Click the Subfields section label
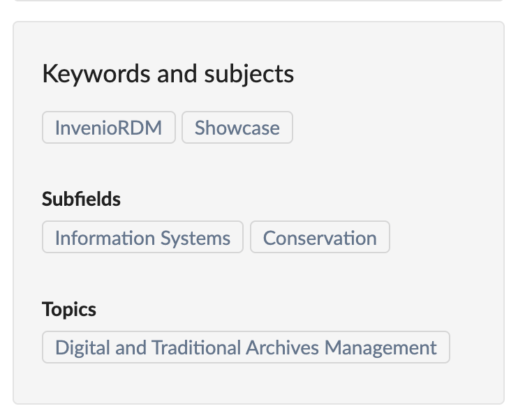 81,199
